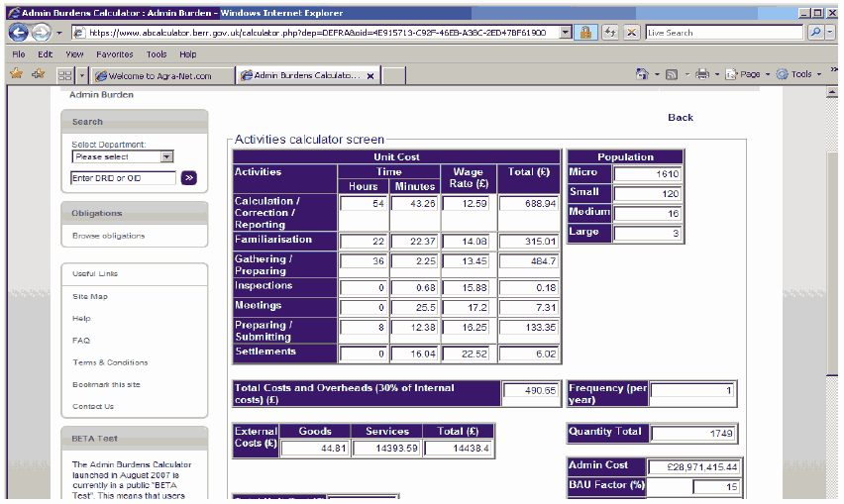
Task: Open the File menu
Action: (19, 54)
